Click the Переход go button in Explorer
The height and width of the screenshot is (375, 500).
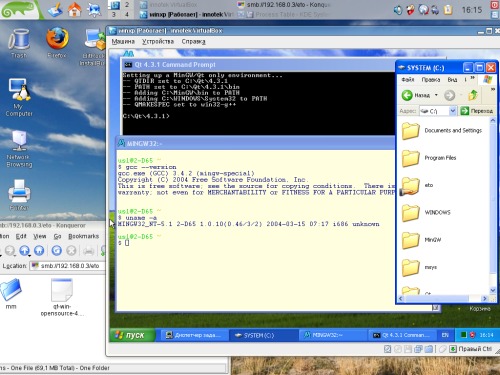[x=477, y=111]
